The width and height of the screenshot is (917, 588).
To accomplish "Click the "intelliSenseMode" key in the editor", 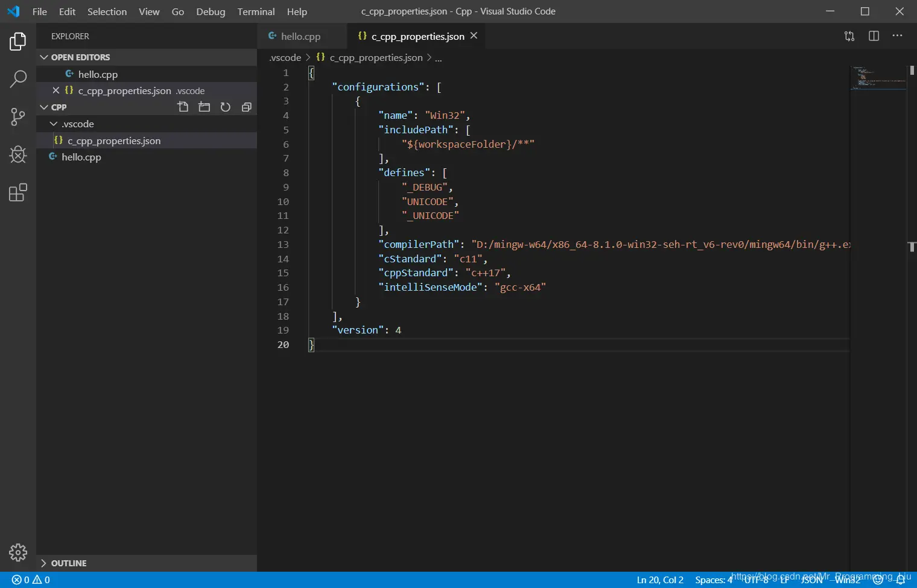I will 431,287.
